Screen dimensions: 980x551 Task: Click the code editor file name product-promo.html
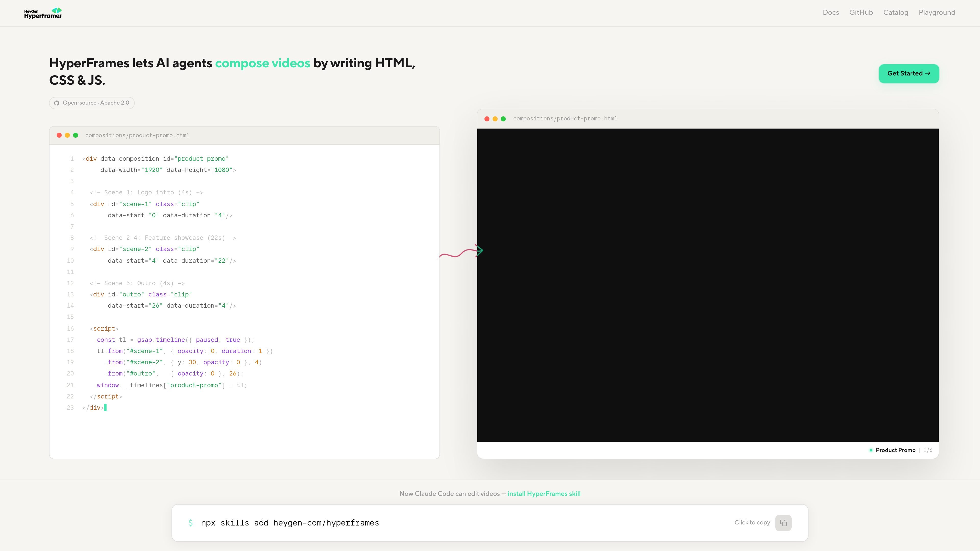tap(137, 135)
